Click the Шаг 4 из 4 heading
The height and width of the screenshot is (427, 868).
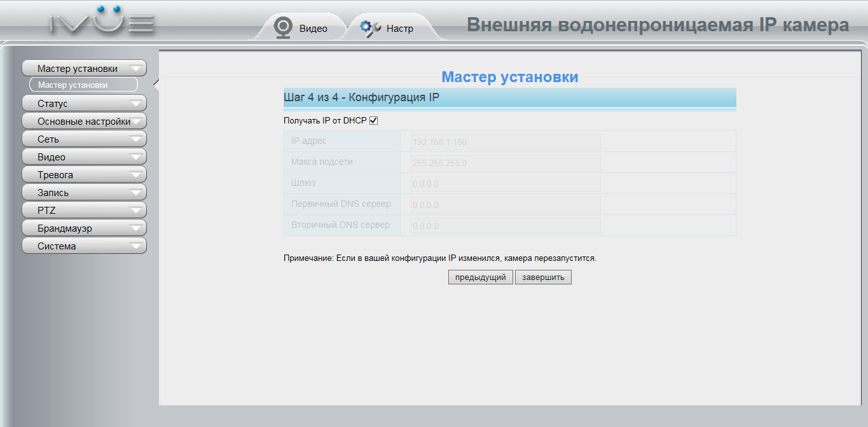[x=361, y=97]
